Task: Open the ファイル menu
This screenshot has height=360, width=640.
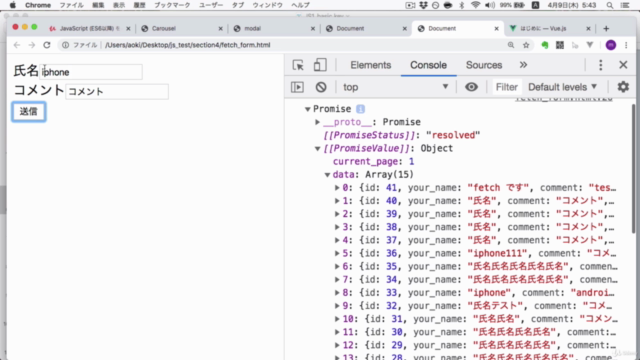Action: pos(71,5)
